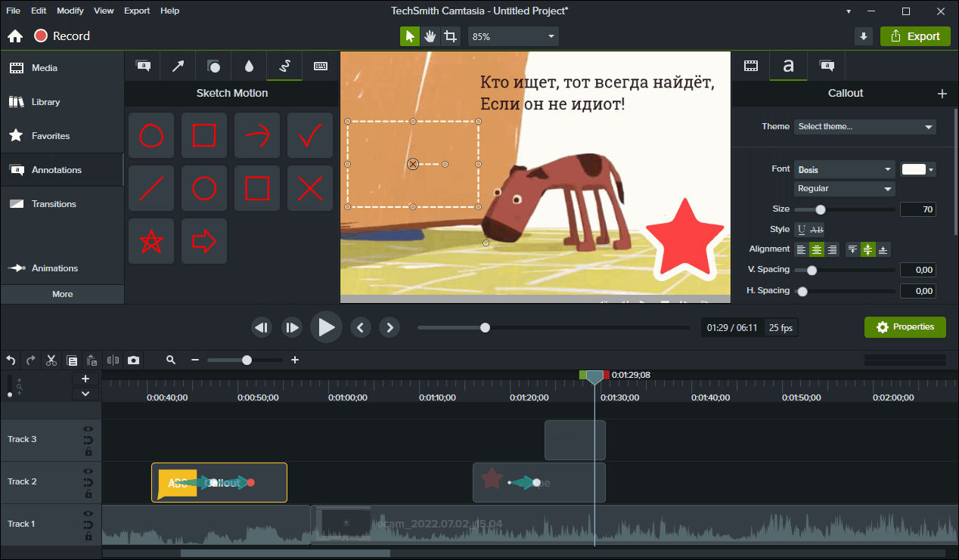Image resolution: width=959 pixels, height=560 pixels.
Task: Toggle Track 2 visibility eye
Action: point(88,472)
